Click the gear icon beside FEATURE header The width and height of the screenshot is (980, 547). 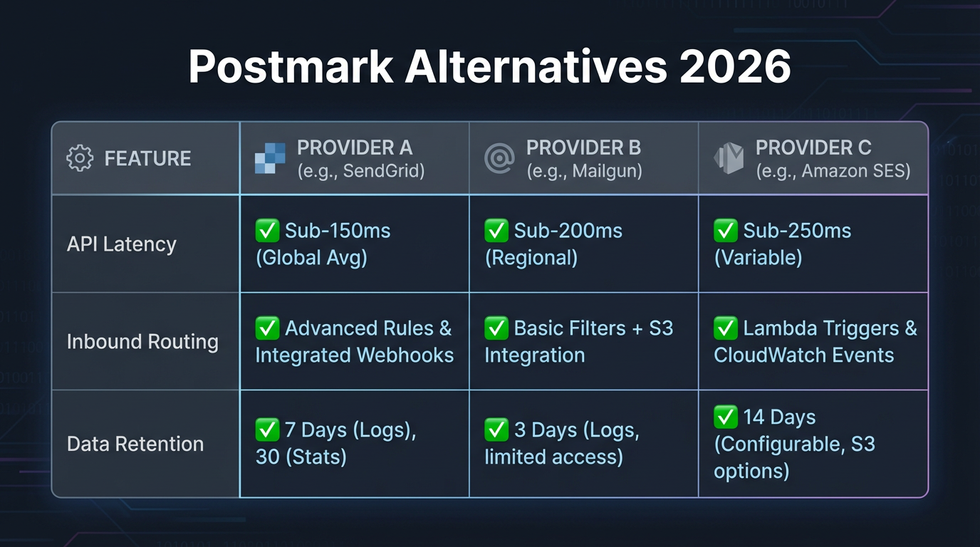click(79, 158)
